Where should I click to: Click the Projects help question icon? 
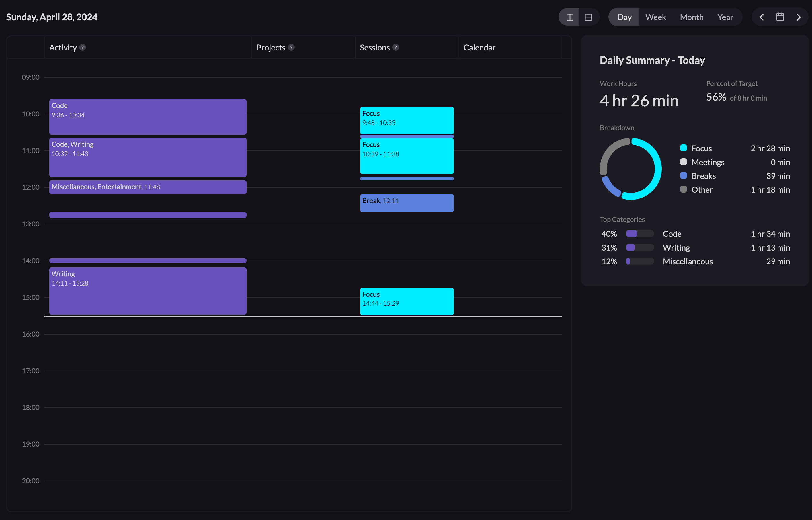tap(291, 47)
